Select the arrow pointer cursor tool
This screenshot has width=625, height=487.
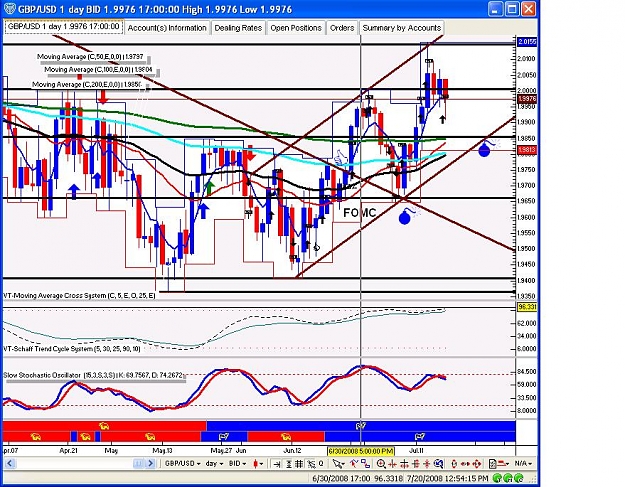[338, 464]
